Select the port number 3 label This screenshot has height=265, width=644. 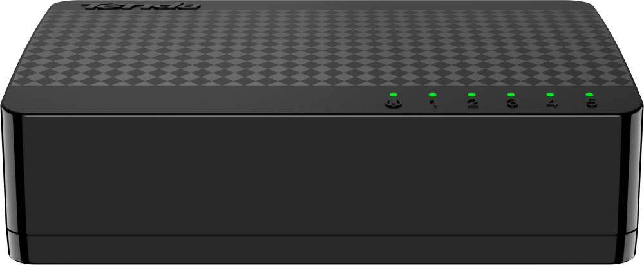pos(512,104)
